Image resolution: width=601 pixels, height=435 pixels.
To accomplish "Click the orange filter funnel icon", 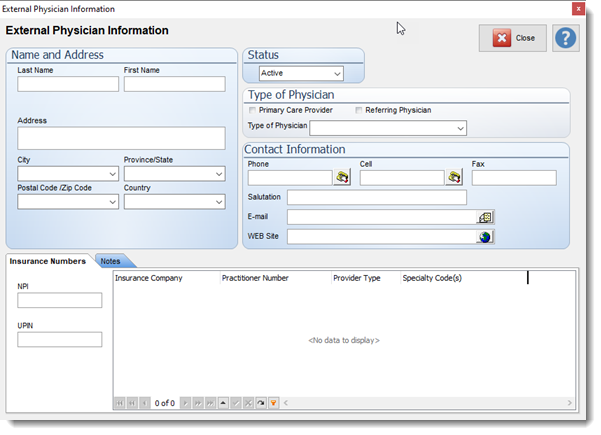I will [274, 403].
